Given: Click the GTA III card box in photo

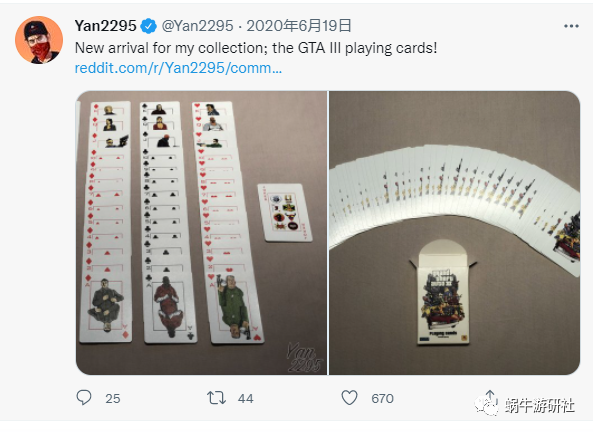Looking at the screenshot, I should click(443, 293).
